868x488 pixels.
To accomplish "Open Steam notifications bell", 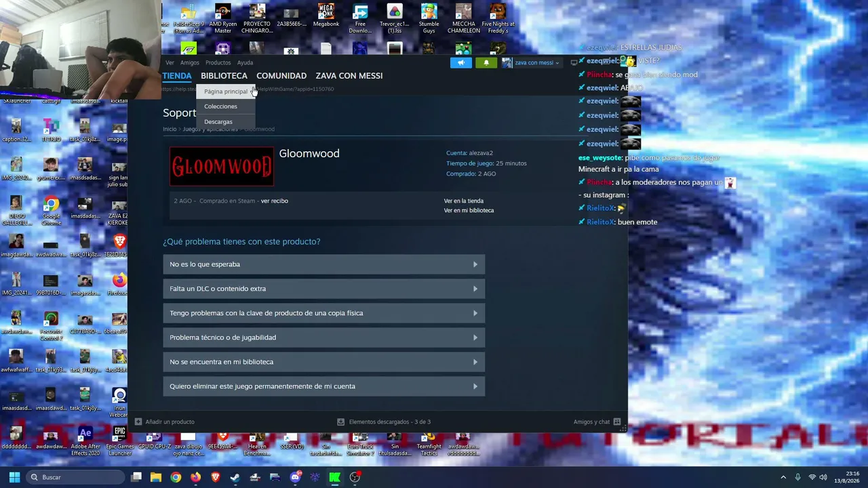I will 486,62.
